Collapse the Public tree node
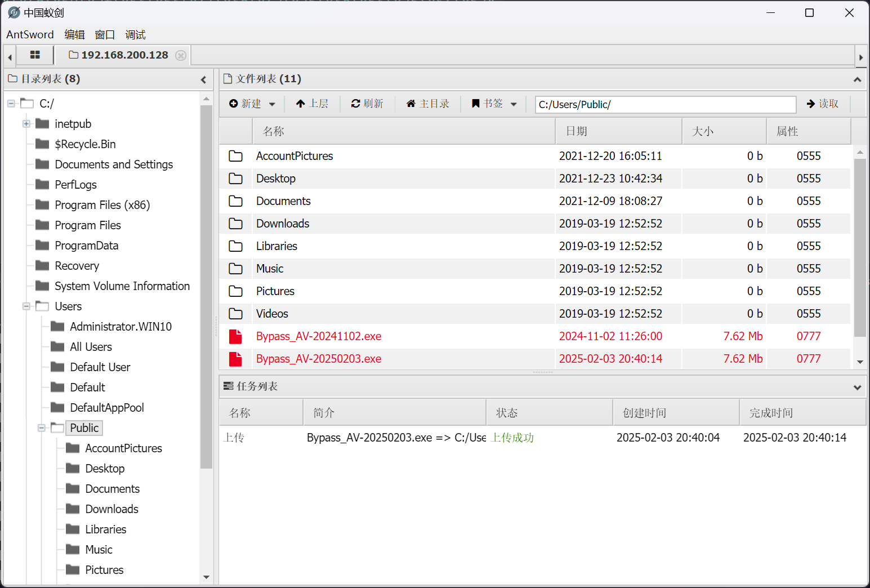 click(x=42, y=428)
